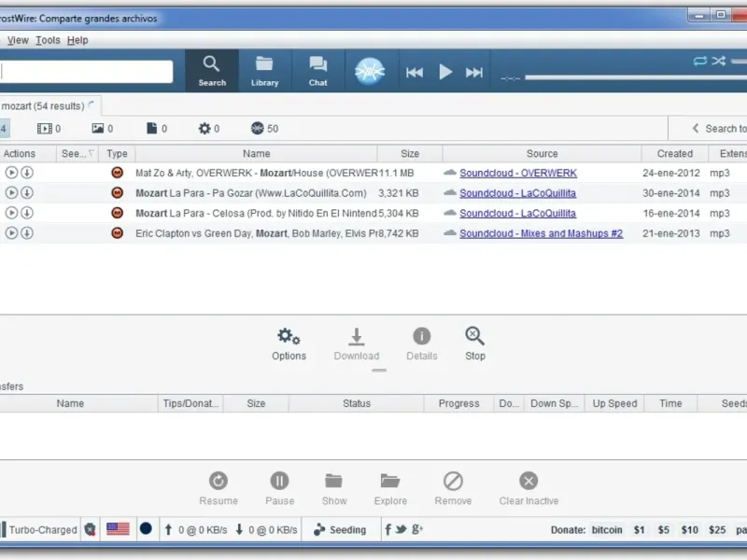Image resolution: width=747 pixels, height=560 pixels.
Task: Play the Mat Zo & Arty Mozart/House result
Action: [11, 173]
